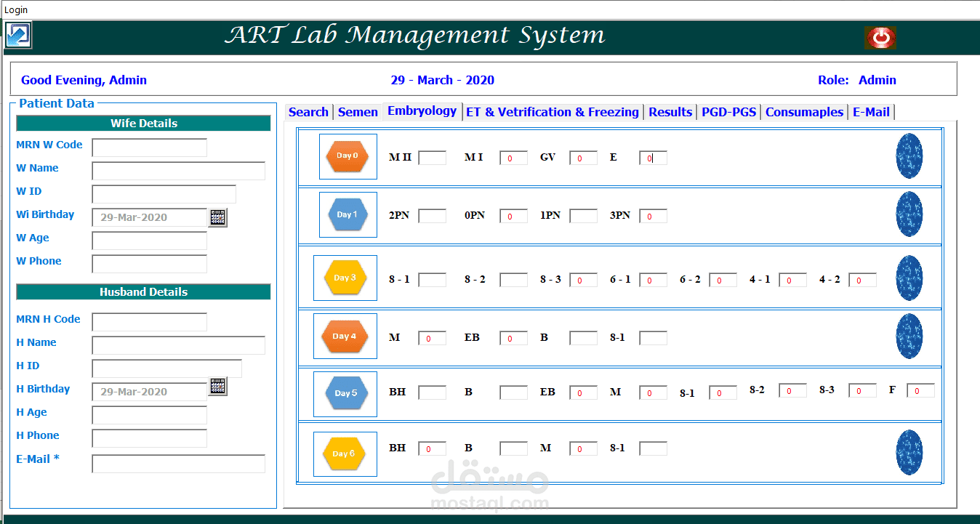This screenshot has height=524, width=980.
Task: Click the Day 1 2PN field
Action: click(x=433, y=216)
